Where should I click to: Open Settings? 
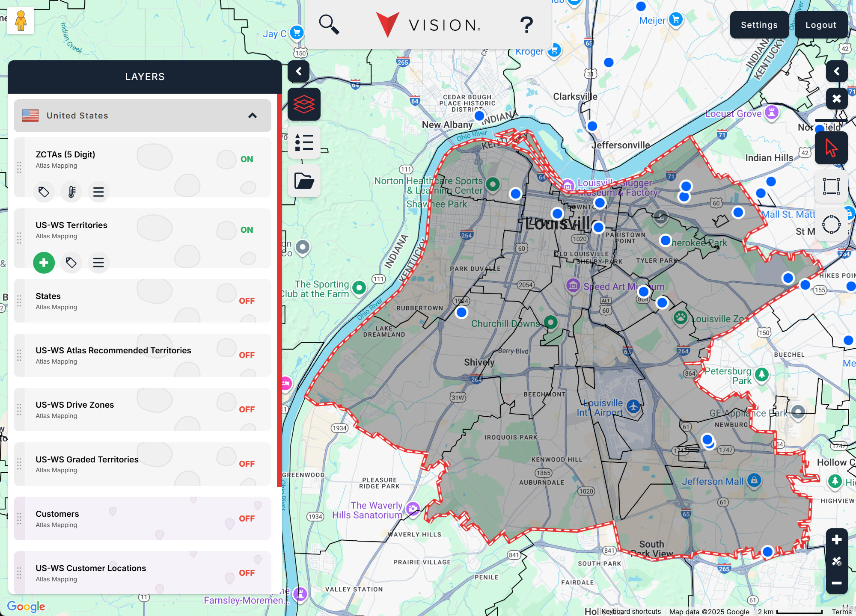click(x=759, y=24)
